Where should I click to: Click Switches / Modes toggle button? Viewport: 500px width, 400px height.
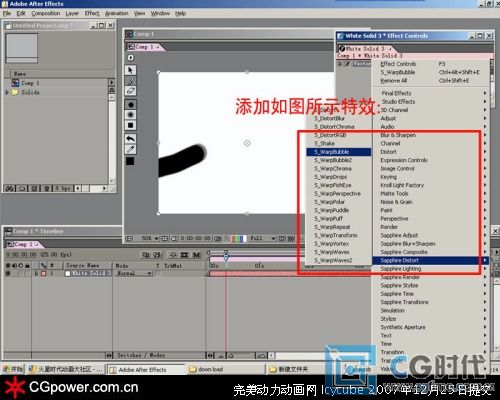point(140,355)
